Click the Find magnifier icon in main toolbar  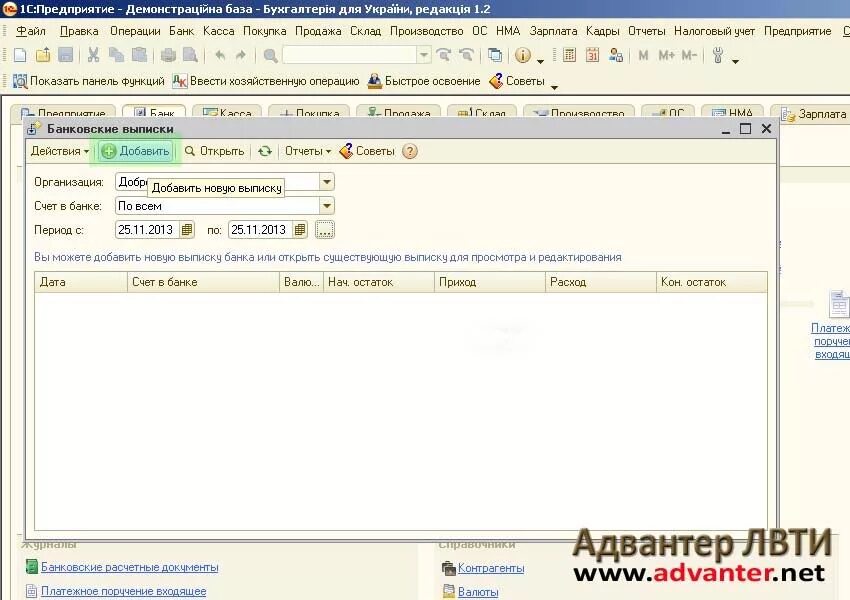(x=270, y=55)
